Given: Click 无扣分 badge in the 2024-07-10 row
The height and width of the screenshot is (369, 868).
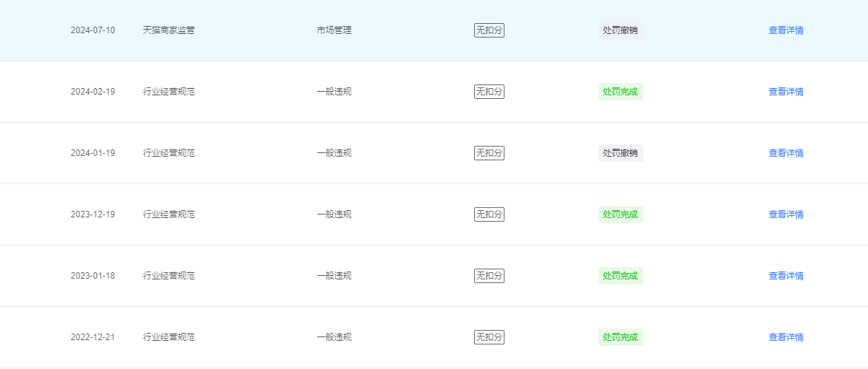Looking at the screenshot, I should point(489,30).
